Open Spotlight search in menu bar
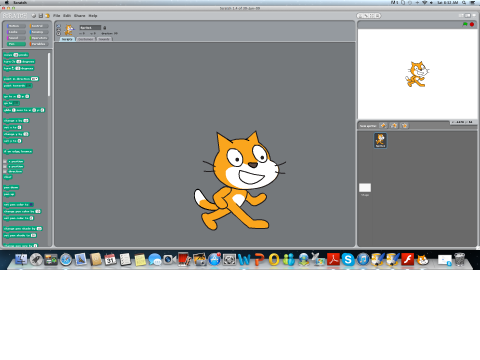 click(x=464, y=2)
